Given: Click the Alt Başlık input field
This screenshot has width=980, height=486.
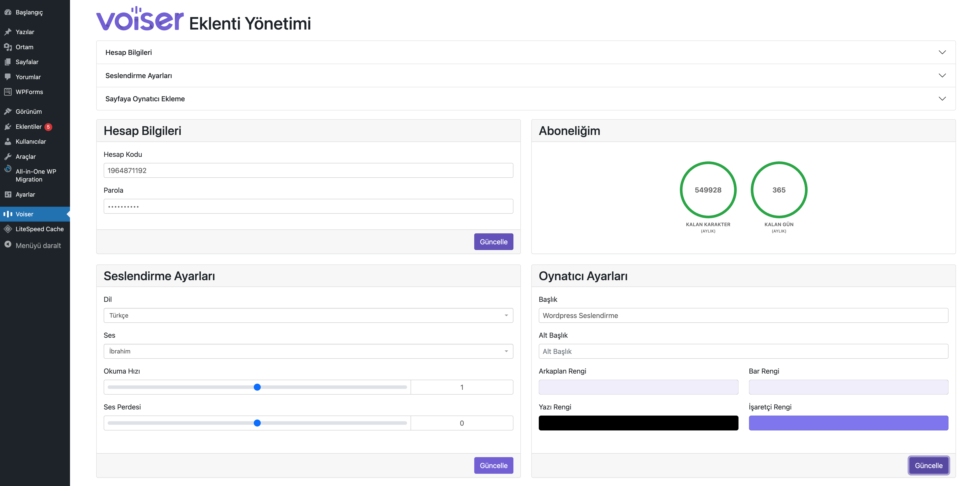Looking at the screenshot, I should click(x=743, y=351).
